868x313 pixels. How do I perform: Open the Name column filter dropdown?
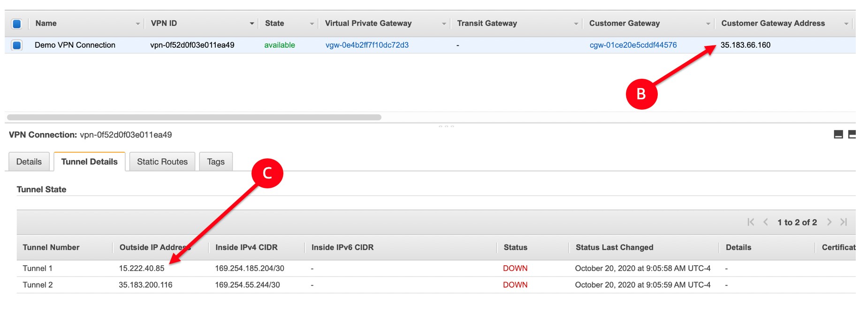(x=138, y=23)
